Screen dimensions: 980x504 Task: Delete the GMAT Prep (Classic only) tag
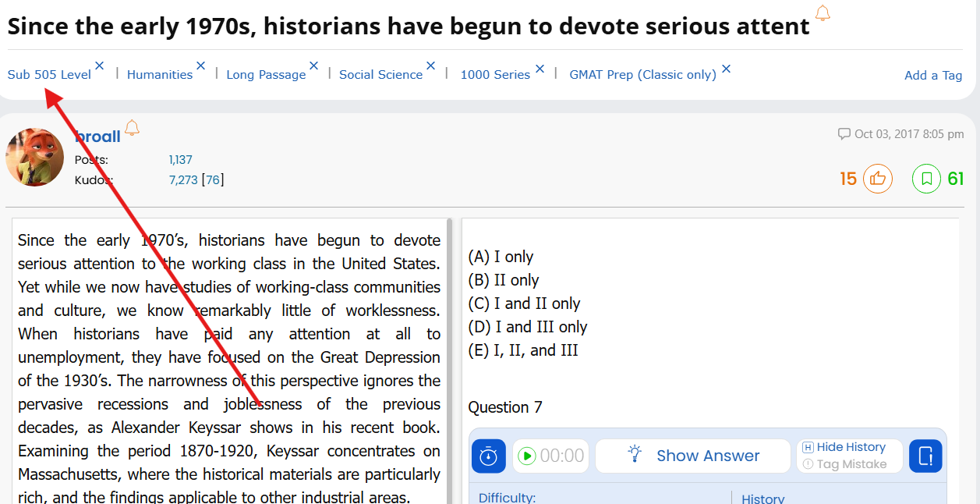coord(726,69)
